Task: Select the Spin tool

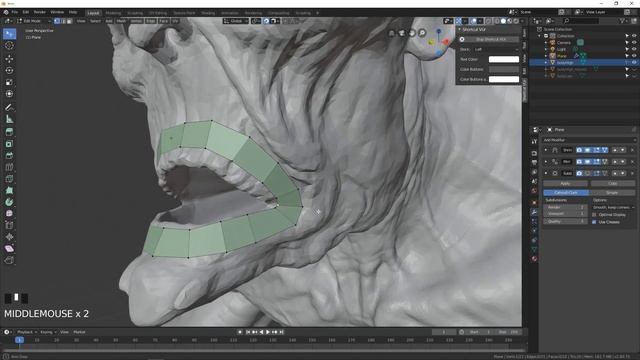Action: click(9, 202)
